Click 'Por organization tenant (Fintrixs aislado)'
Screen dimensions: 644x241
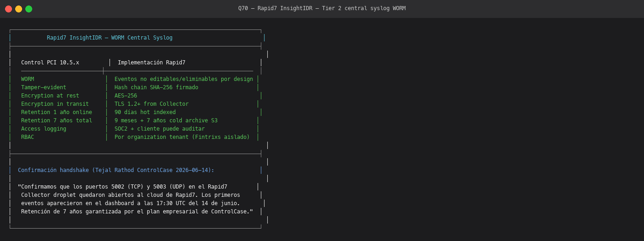pyautogui.click(x=182, y=137)
